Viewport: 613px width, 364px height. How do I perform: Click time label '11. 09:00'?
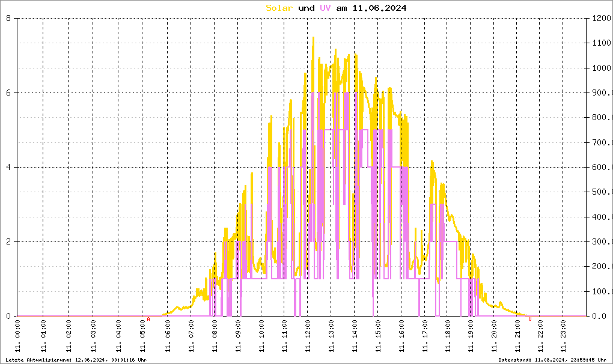coord(238,336)
